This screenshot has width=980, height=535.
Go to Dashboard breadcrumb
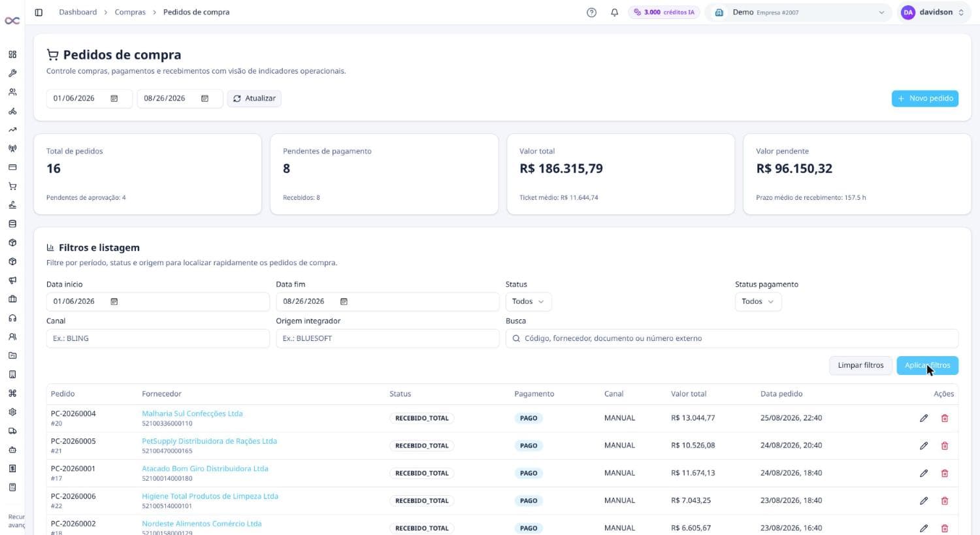78,12
